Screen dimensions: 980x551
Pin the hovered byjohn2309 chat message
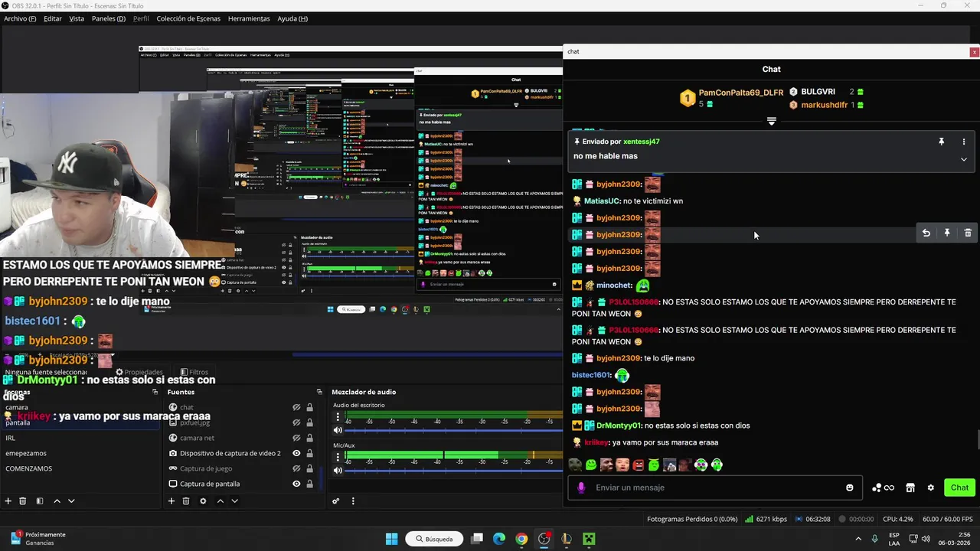947,233
